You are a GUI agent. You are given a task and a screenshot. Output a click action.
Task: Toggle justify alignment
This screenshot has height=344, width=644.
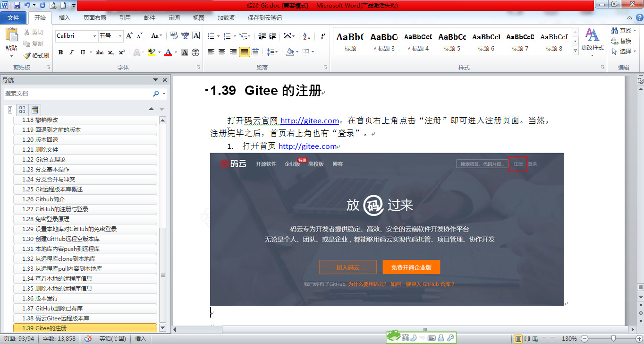tap(244, 52)
